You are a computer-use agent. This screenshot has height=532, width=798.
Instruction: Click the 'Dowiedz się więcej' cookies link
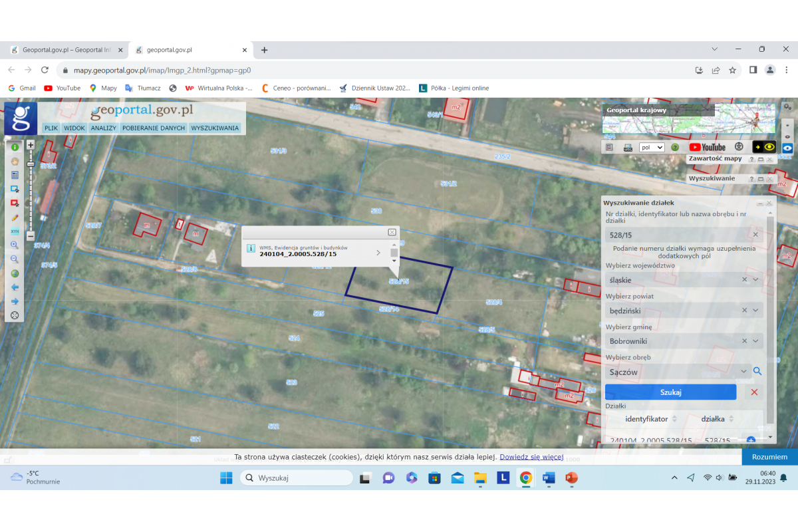[531, 457]
